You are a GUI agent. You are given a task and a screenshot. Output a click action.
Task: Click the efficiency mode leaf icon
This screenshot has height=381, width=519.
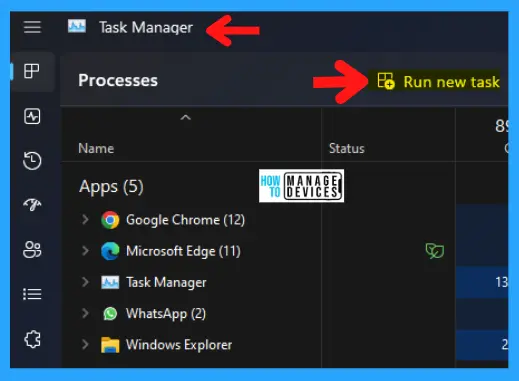click(x=435, y=251)
